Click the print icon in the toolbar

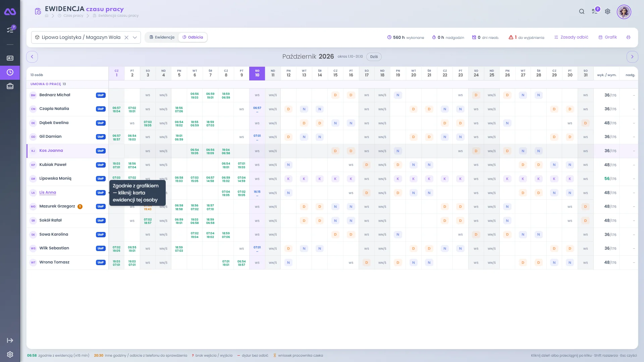(628, 37)
